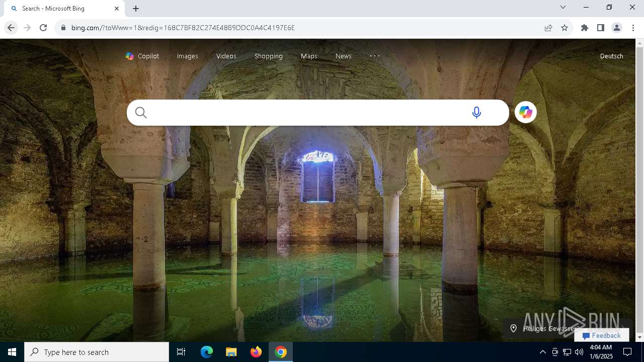This screenshot has height=362, width=644.
Task: Open the tab search chevron dropdown
Action: [x=563, y=7]
